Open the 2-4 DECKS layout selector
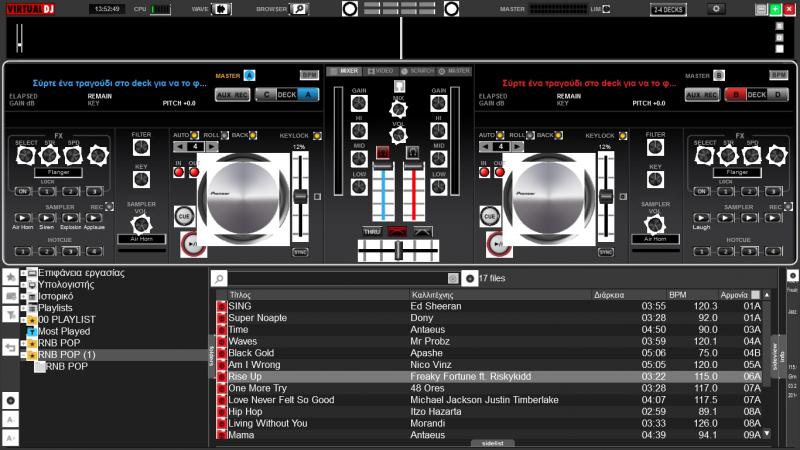The height and width of the screenshot is (450, 800). click(668, 9)
